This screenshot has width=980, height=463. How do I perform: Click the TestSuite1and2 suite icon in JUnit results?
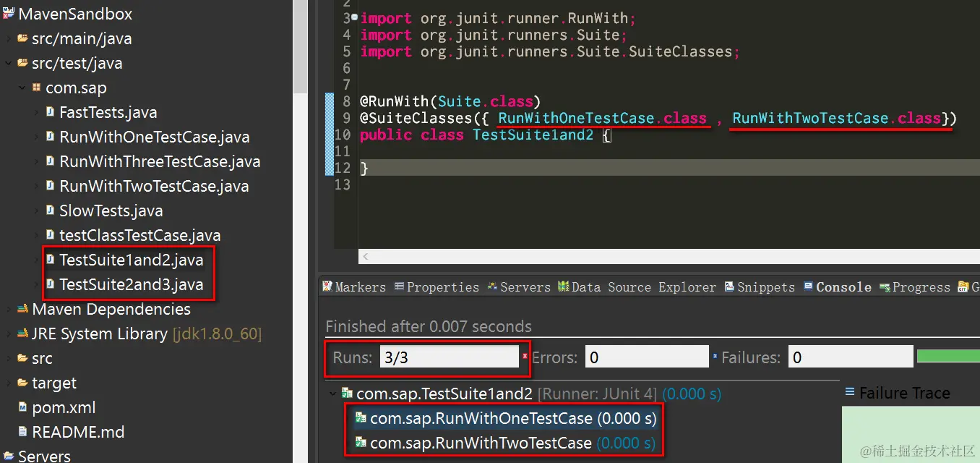pos(348,394)
